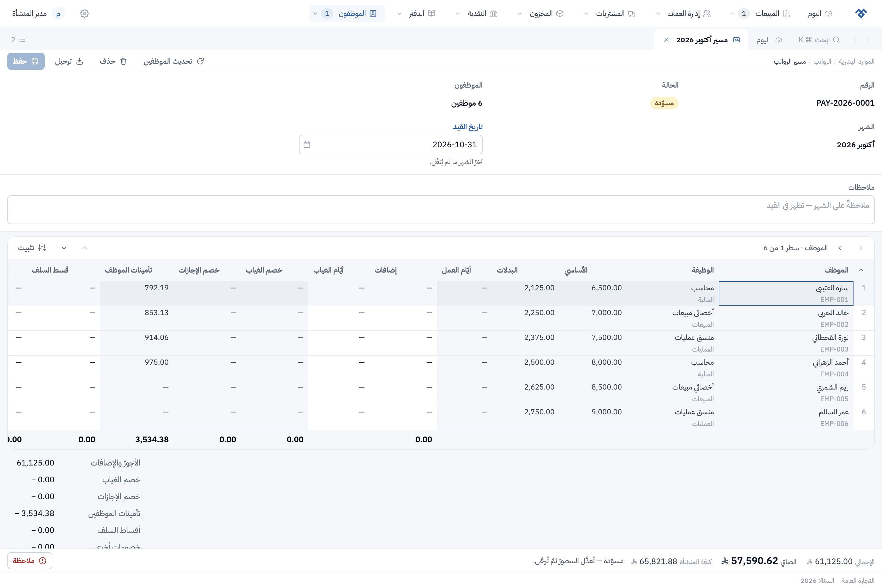882x588 pixels.
Task: Click the تثبيت column pin control
Action: tap(32, 248)
